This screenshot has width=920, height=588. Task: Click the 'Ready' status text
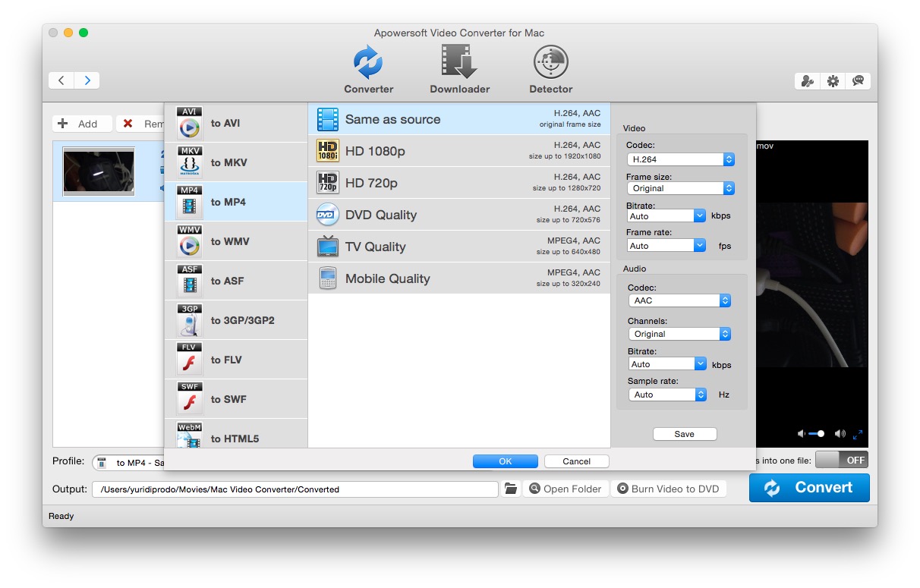(x=61, y=516)
